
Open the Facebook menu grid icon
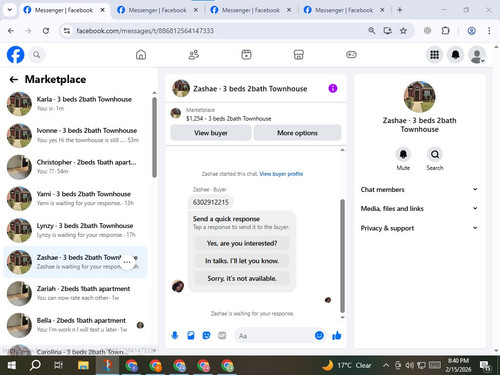[x=434, y=55]
